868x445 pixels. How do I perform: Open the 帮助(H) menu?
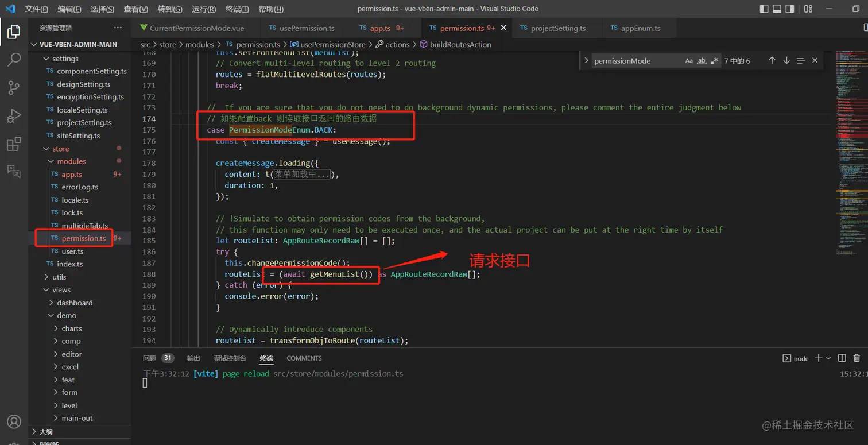[271, 9]
